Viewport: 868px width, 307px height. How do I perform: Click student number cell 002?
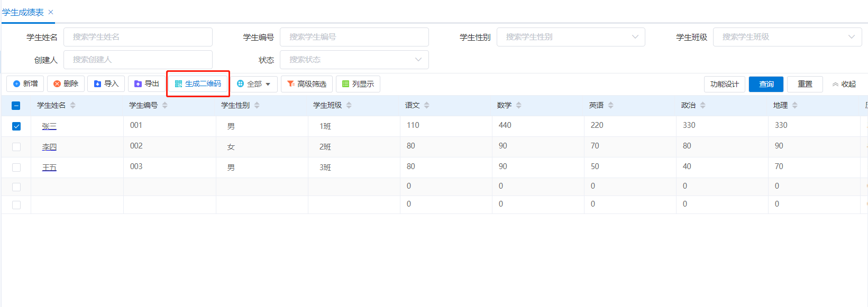pos(136,146)
